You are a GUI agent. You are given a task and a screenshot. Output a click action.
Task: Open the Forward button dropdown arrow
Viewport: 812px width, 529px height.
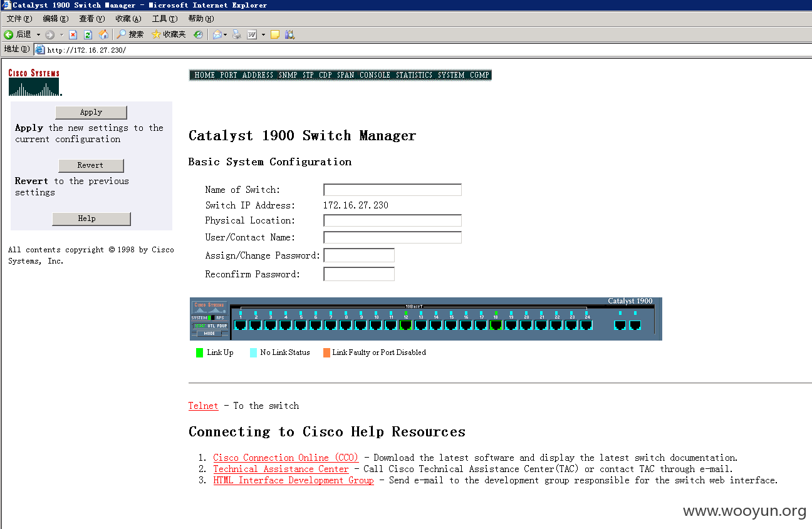click(x=61, y=34)
